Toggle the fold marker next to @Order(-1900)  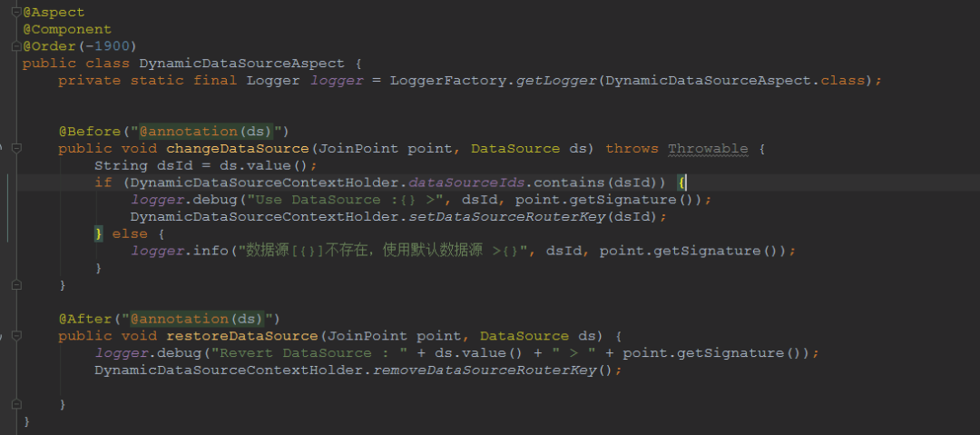click(x=15, y=46)
